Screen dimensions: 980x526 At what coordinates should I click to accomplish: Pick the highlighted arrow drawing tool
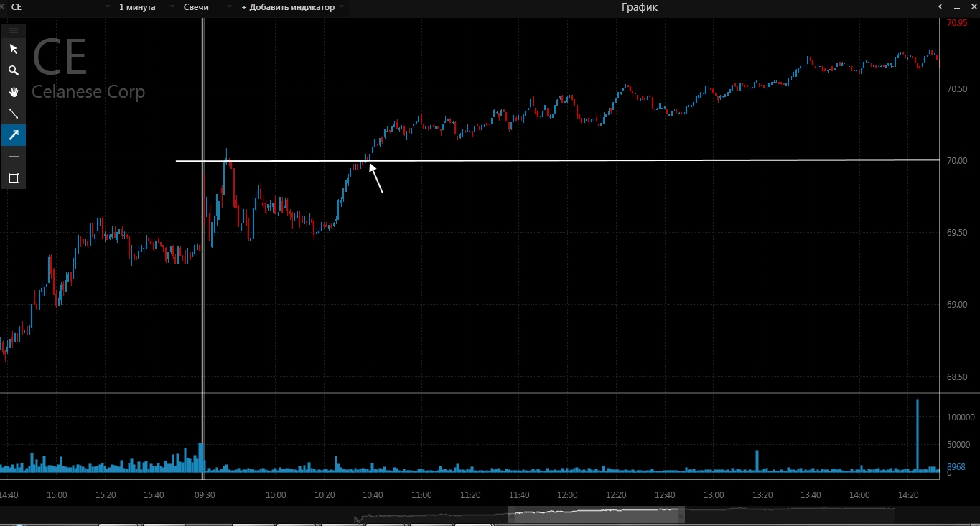pyautogui.click(x=13, y=135)
